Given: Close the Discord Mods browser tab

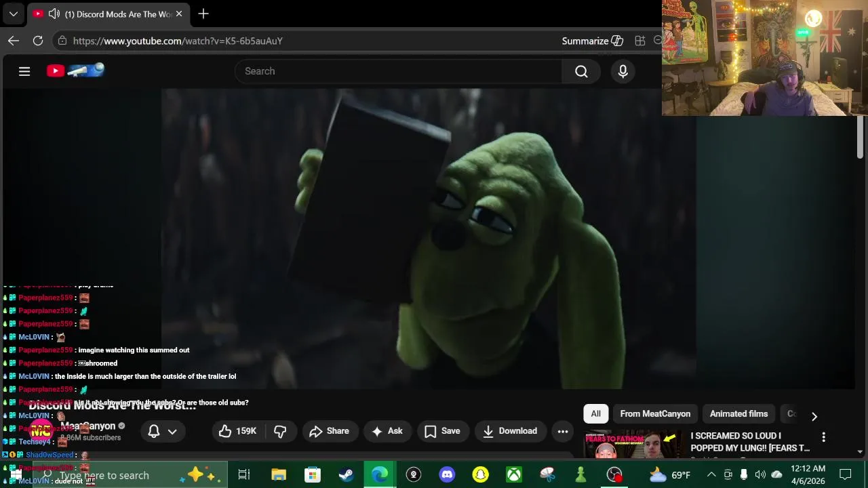Looking at the screenshot, I should (x=179, y=14).
